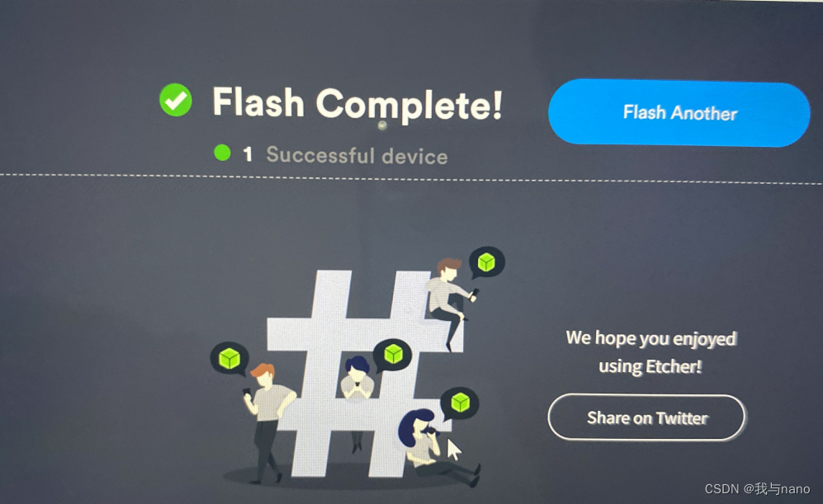The height and width of the screenshot is (504, 823).
Task: Click the green cube bubble at the top of the hashtag
Action: (486, 263)
